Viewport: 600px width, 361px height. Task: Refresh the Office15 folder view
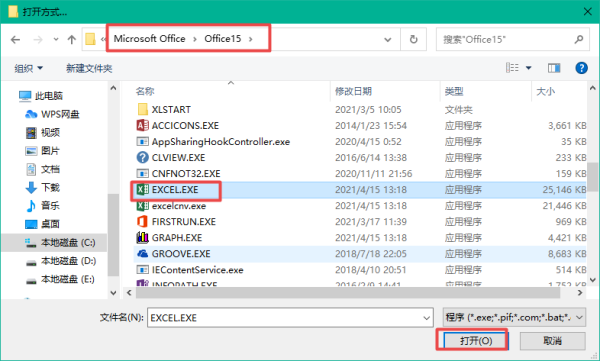(x=414, y=39)
